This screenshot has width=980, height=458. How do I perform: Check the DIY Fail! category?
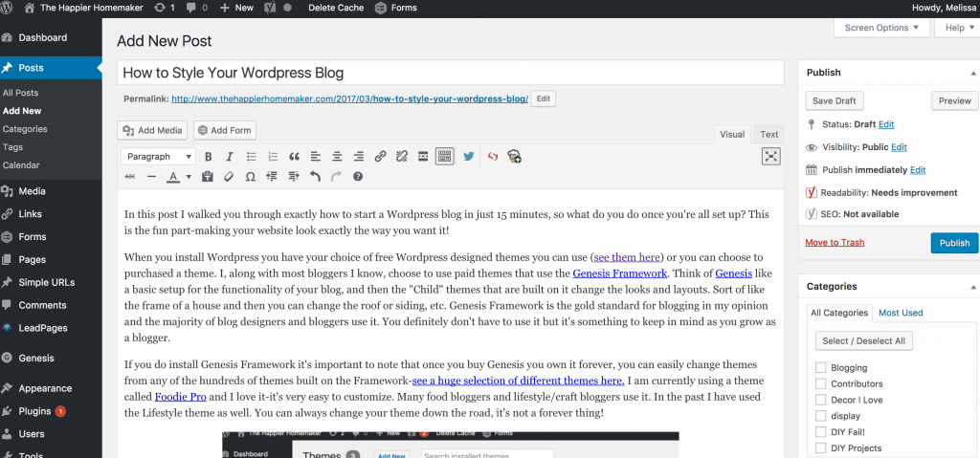tap(820, 432)
